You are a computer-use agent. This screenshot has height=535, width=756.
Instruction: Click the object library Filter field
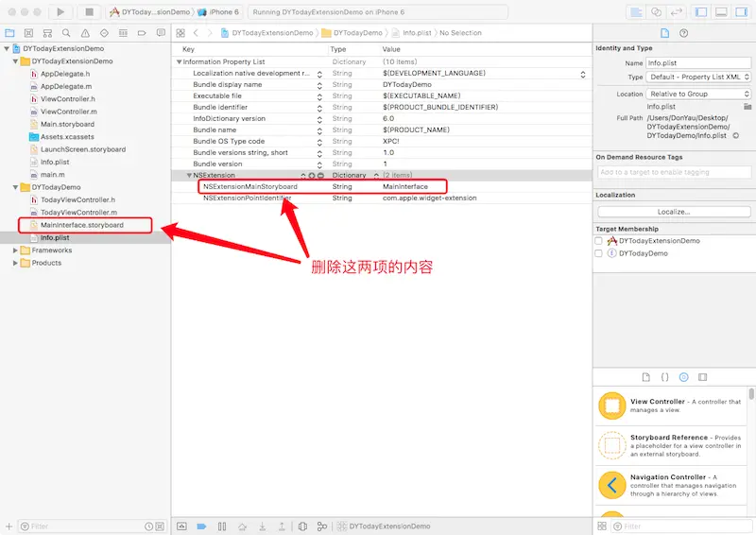pos(681,526)
